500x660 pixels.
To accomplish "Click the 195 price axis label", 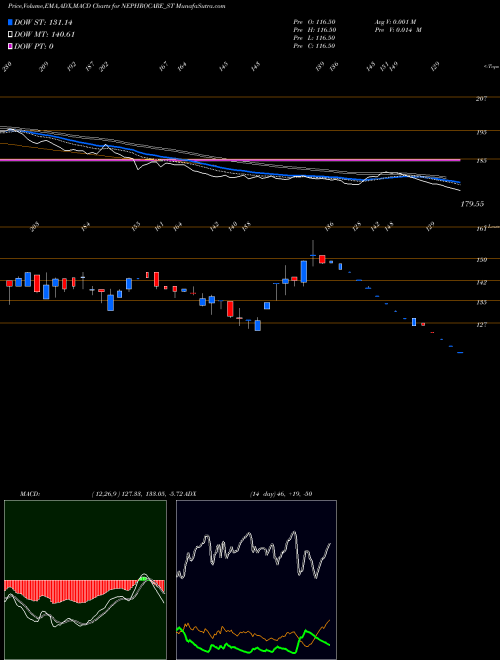I will pyautogui.click(x=481, y=132).
